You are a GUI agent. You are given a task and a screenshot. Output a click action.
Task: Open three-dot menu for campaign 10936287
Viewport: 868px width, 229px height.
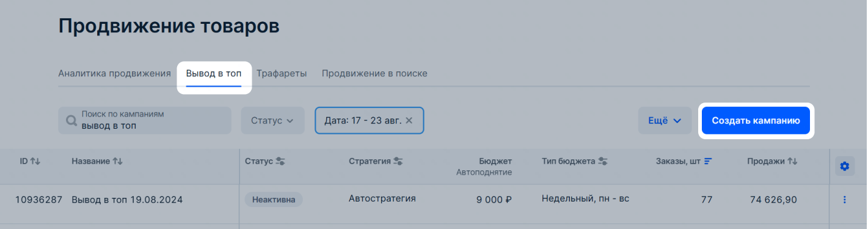845,200
